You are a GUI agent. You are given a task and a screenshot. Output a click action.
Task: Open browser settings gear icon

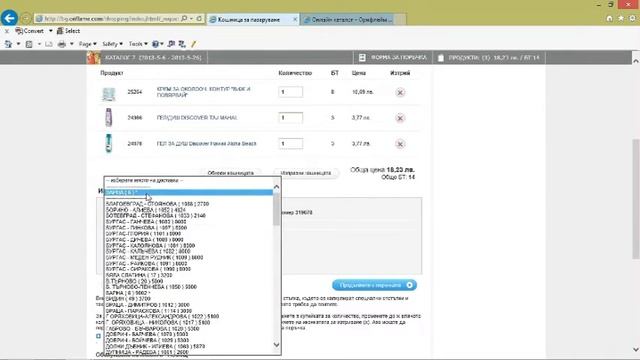click(632, 18)
